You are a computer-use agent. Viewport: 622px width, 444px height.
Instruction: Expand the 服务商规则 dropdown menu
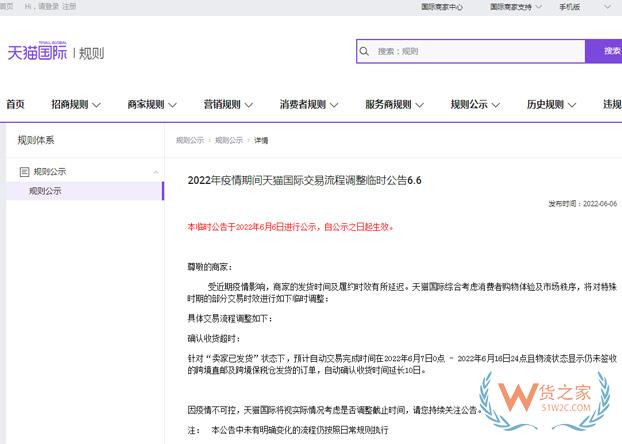tap(395, 104)
